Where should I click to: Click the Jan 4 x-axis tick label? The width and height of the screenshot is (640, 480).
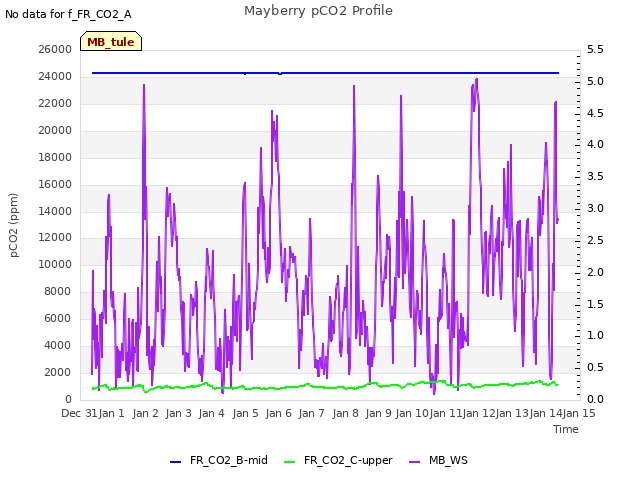211,413
